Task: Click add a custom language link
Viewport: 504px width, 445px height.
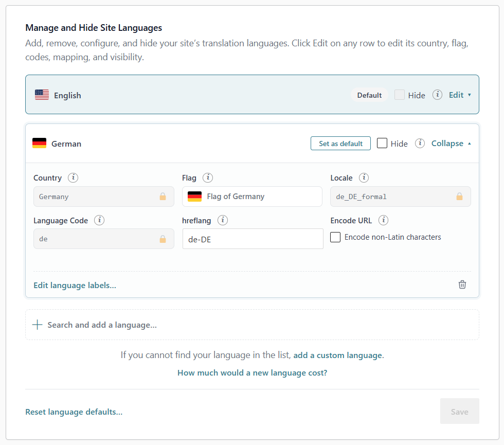Action: click(337, 355)
